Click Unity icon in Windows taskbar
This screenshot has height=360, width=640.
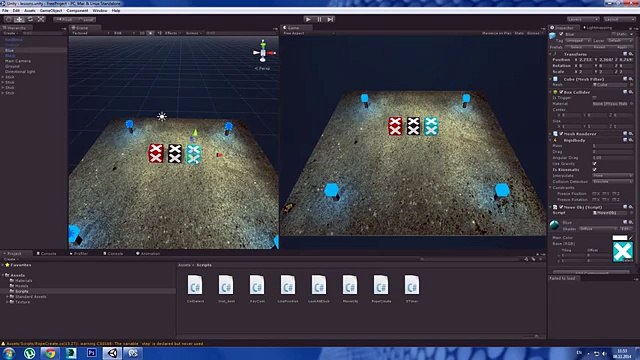112,353
